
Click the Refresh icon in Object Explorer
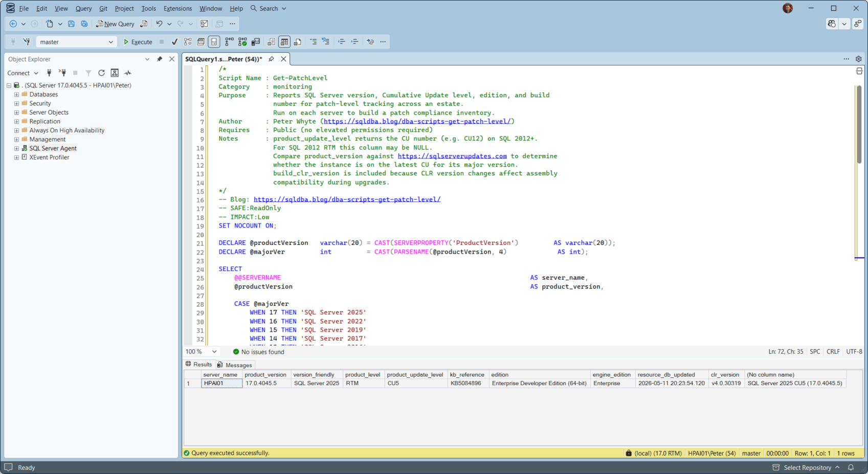point(101,73)
